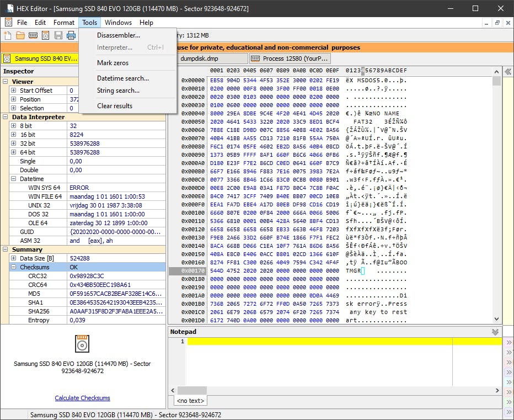Switch to the Process 12580 tab
This screenshot has width=514, height=420.
pos(290,59)
